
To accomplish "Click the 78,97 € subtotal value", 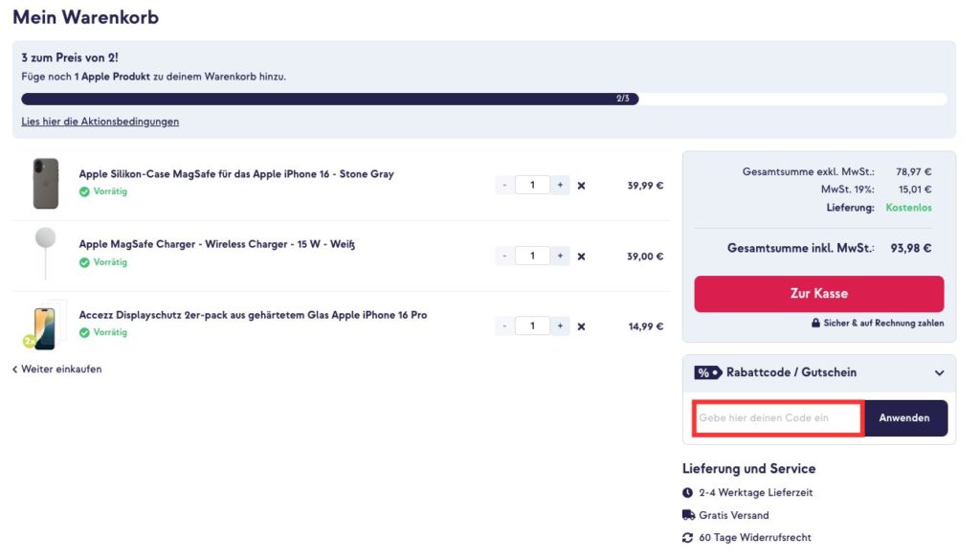I will coord(914,171).
